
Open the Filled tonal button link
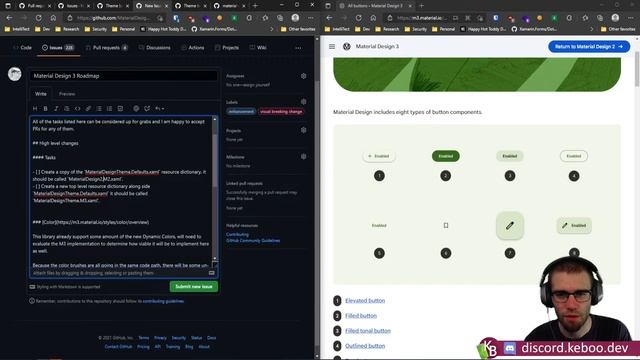(368, 331)
